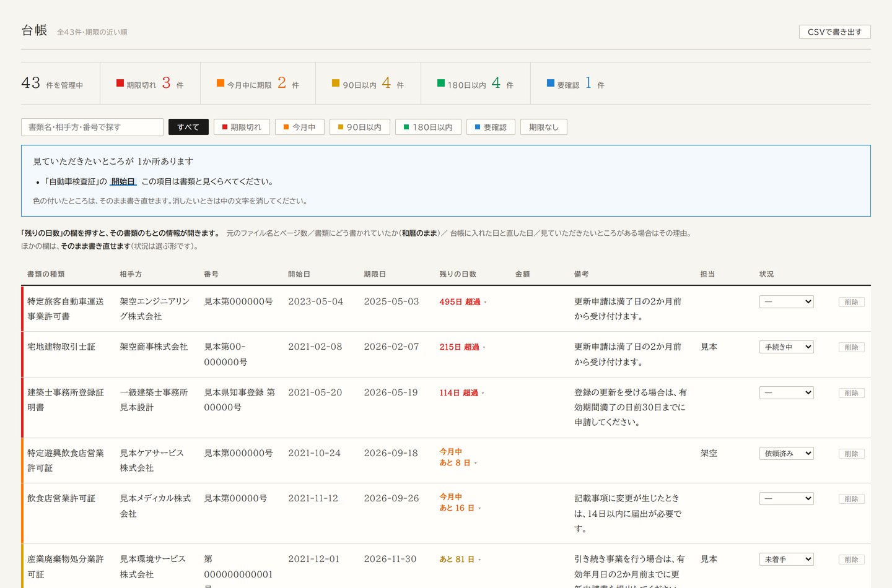The width and height of the screenshot is (892, 588).
Task: Focus the 書類名・相手方・番号で探す search box
Action: click(x=92, y=127)
